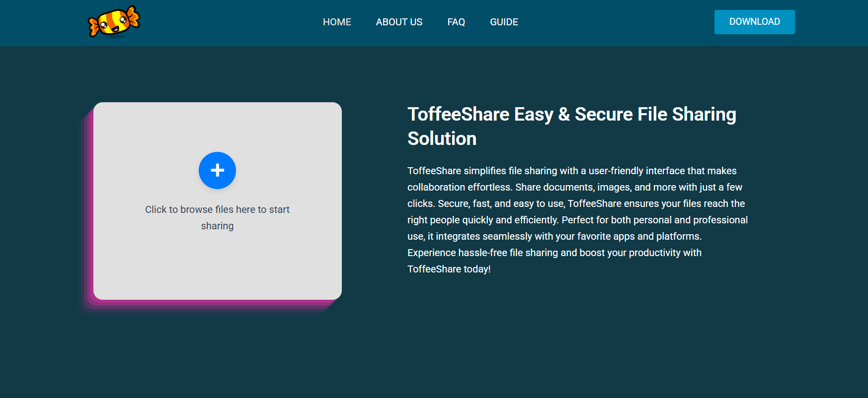Click the ToffeeShare candy logo

tap(114, 22)
